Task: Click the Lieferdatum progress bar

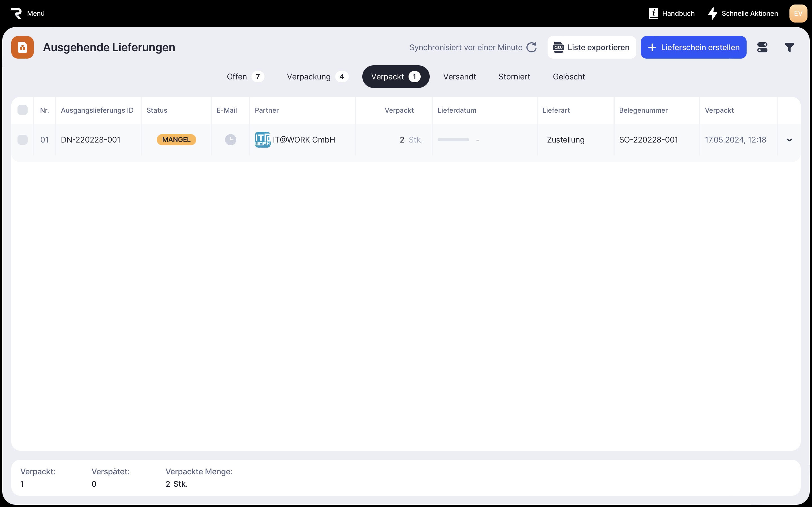Action: pyautogui.click(x=453, y=139)
